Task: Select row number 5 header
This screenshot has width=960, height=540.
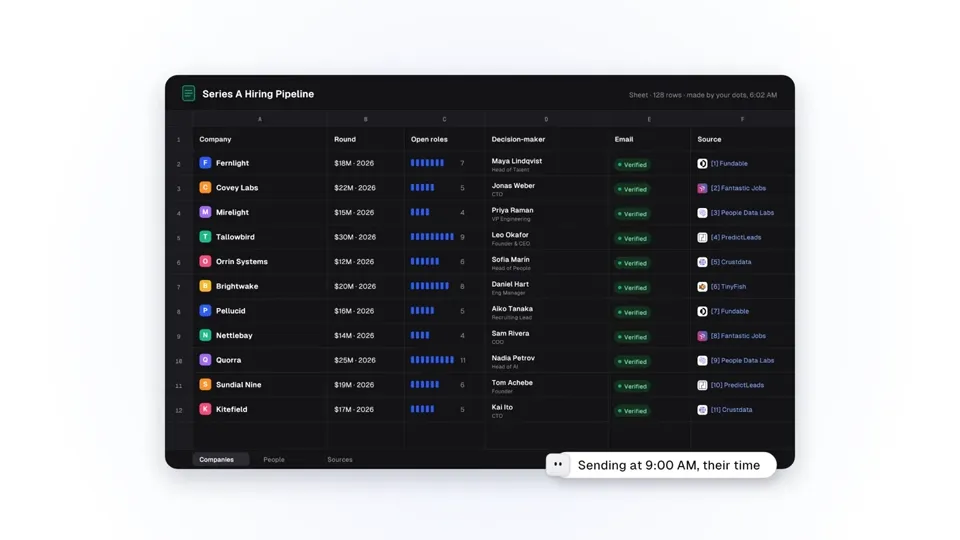Action: 179,238
